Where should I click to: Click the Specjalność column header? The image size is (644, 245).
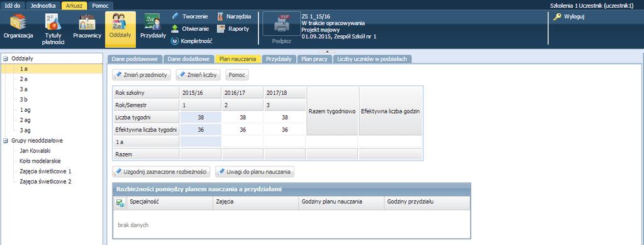[x=170, y=202]
